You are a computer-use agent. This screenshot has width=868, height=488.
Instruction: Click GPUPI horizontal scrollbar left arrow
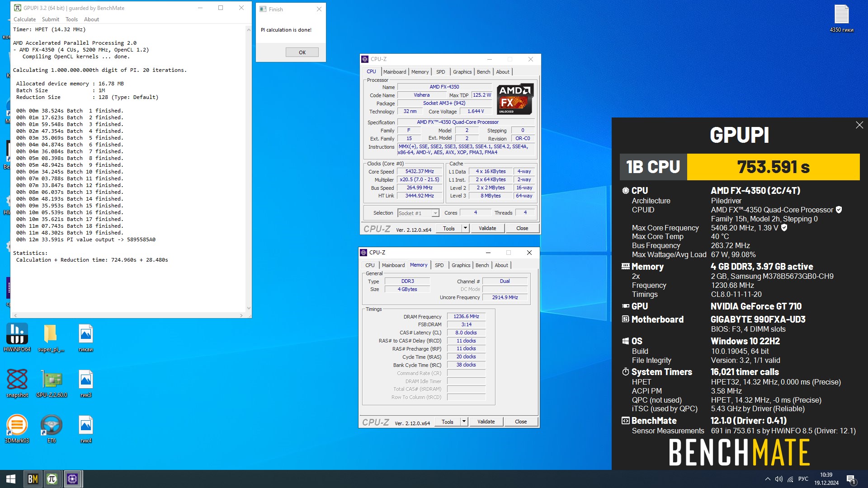click(15, 315)
